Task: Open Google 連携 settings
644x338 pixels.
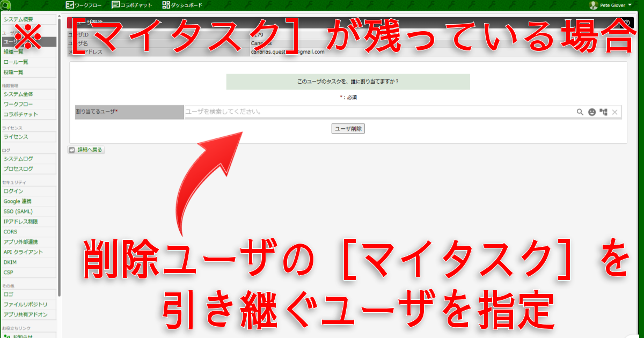Action: point(28,202)
